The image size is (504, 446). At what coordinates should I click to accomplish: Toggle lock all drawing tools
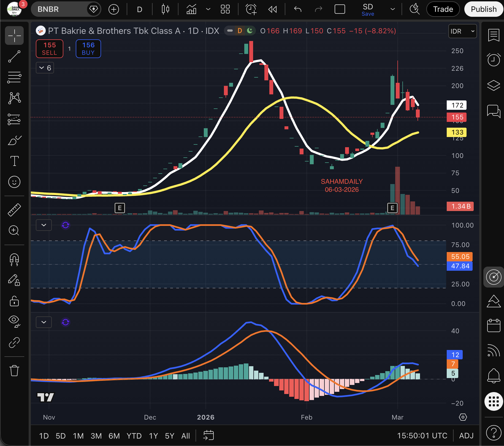pyautogui.click(x=14, y=301)
